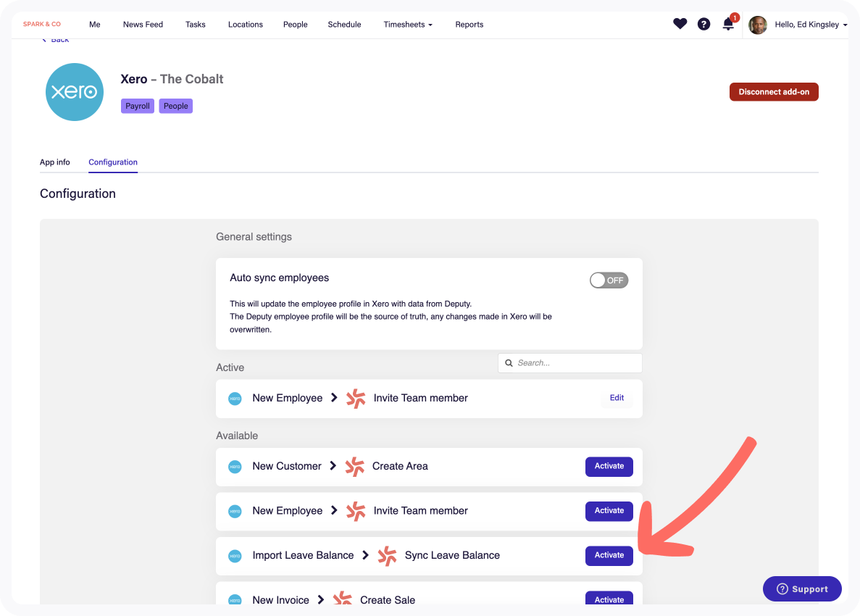Click the Disconnect add-on button
The width and height of the screenshot is (860, 616).
(x=774, y=92)
